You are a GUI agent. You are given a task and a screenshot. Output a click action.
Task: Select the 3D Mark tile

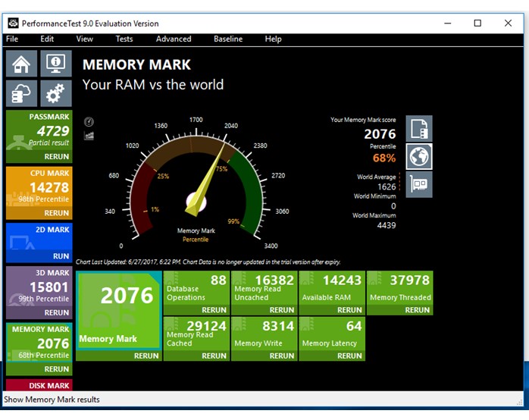pyautogui.click(x=38, y=288)
